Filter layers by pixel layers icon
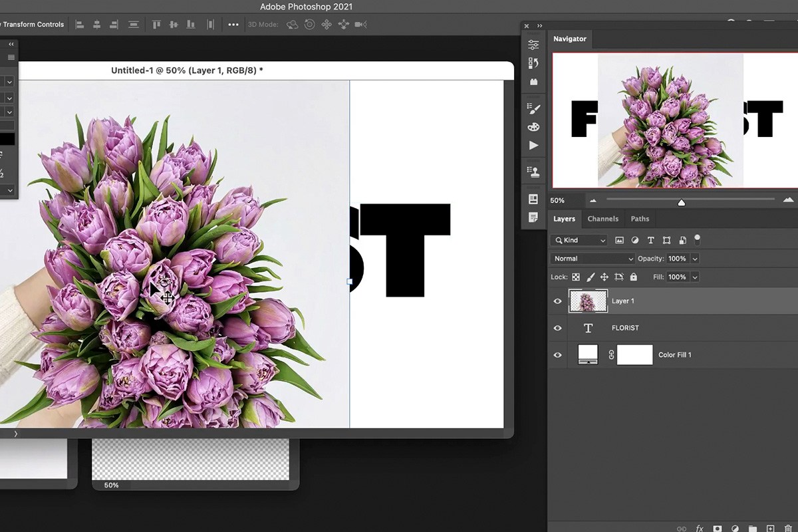The image size is (798, 532). (620, 240)
